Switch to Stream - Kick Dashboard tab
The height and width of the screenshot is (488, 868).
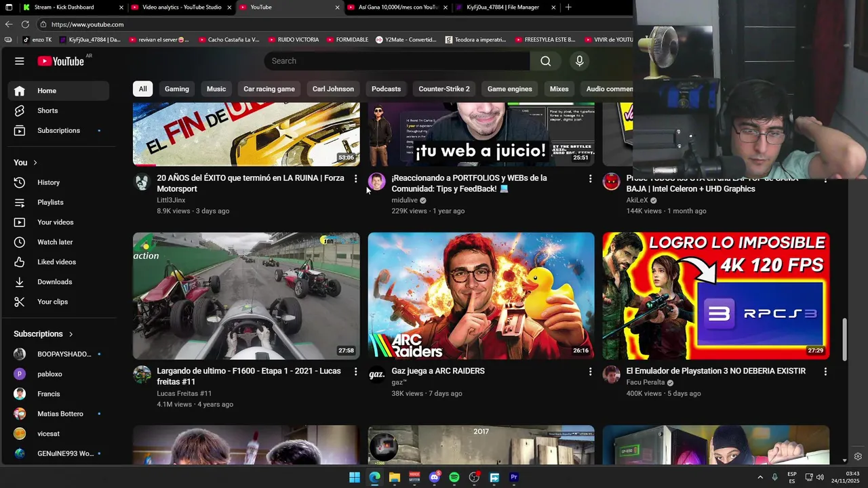(x=72, y=7)
